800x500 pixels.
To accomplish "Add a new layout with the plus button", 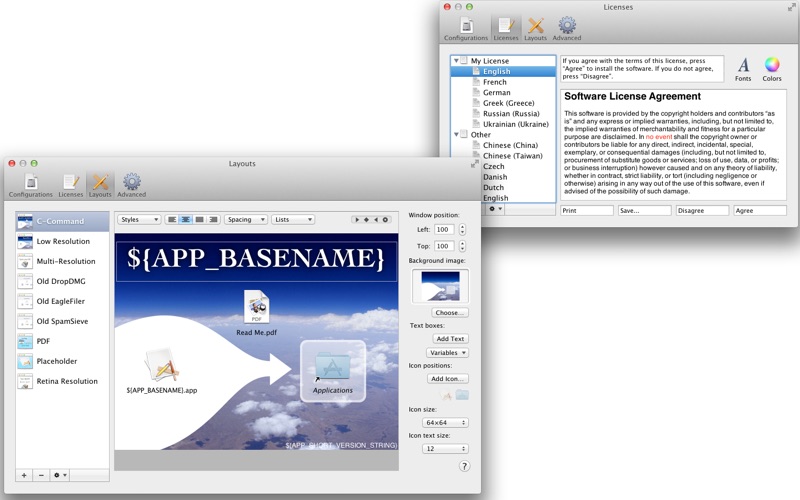I will click(x=24, y=475).
